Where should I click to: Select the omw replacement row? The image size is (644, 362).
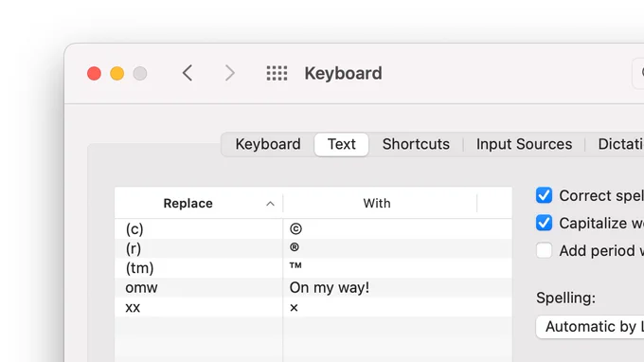tap(313, 288)
